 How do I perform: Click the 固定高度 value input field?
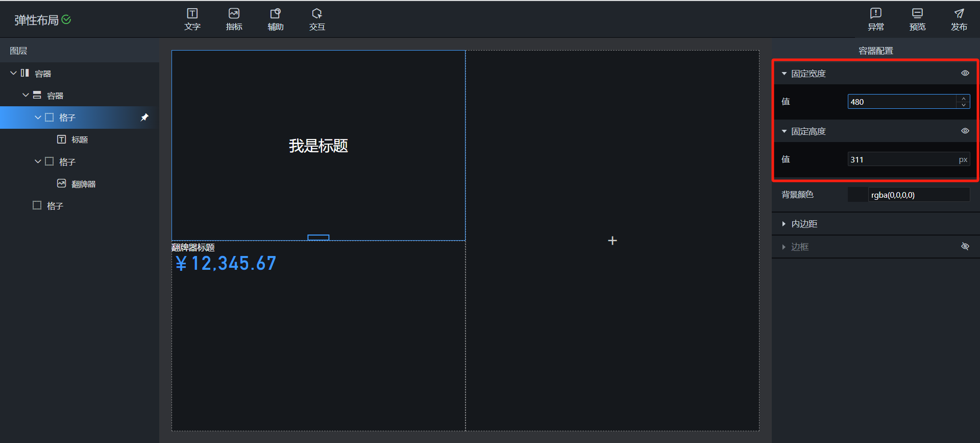pos(901,159)
